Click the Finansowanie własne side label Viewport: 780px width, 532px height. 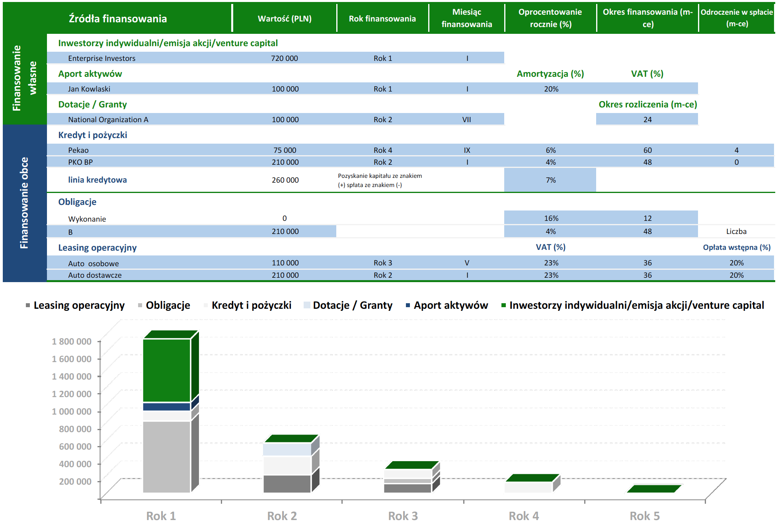pyautogui.click(x=24, y=78)
